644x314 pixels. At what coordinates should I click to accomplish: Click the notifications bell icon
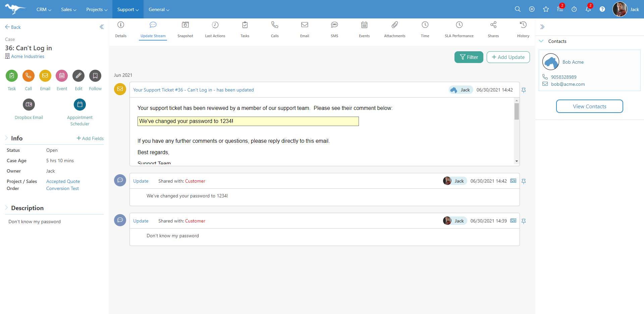click(588, 9)
